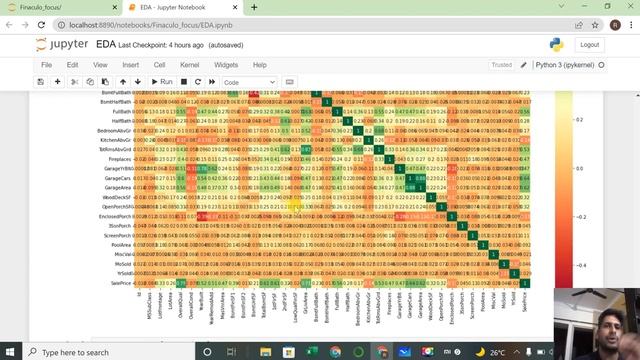Click the notebook vertical scrollbar up arrow
Screen dimensions: 640x360
point(637,95)
